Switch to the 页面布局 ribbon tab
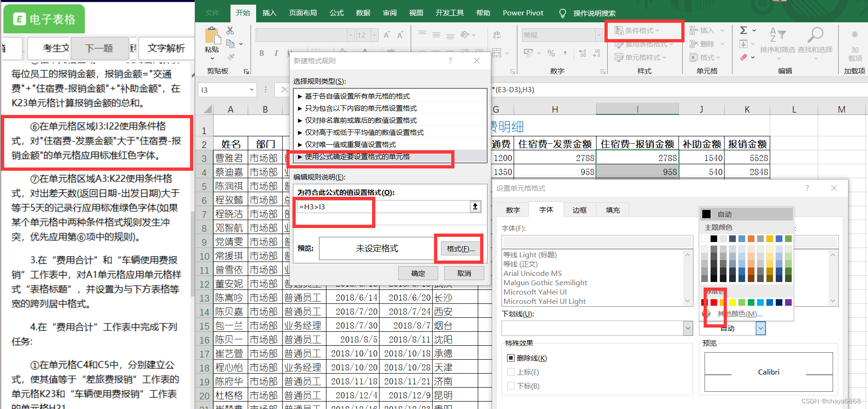Image resolution: width=868 pixels, height=409 pixels. tap(303, 13)
